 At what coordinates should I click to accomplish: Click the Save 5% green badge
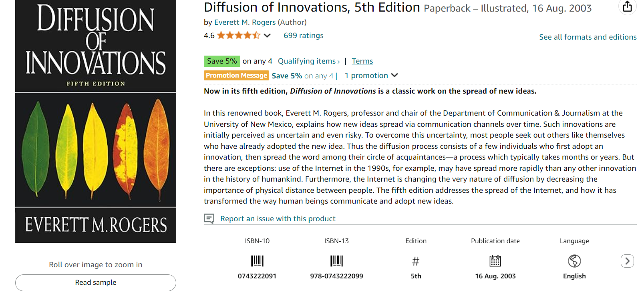[222, 61]
